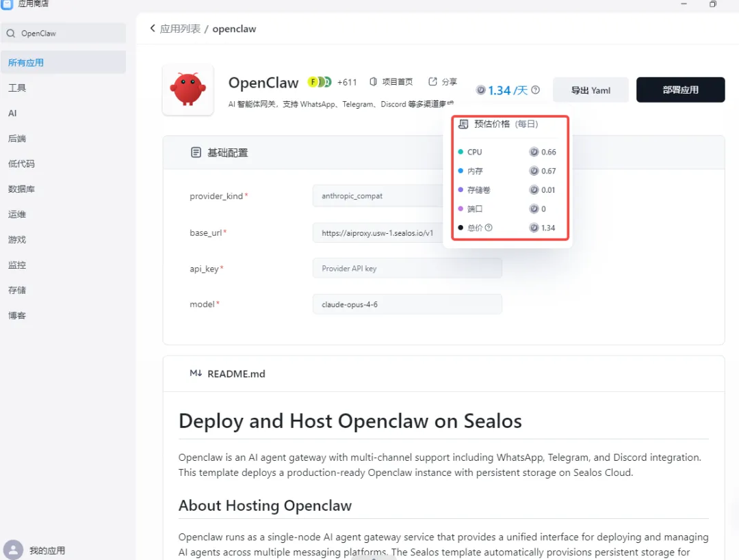Click 'About Hosting Openclaw' heading

point(265,505)
